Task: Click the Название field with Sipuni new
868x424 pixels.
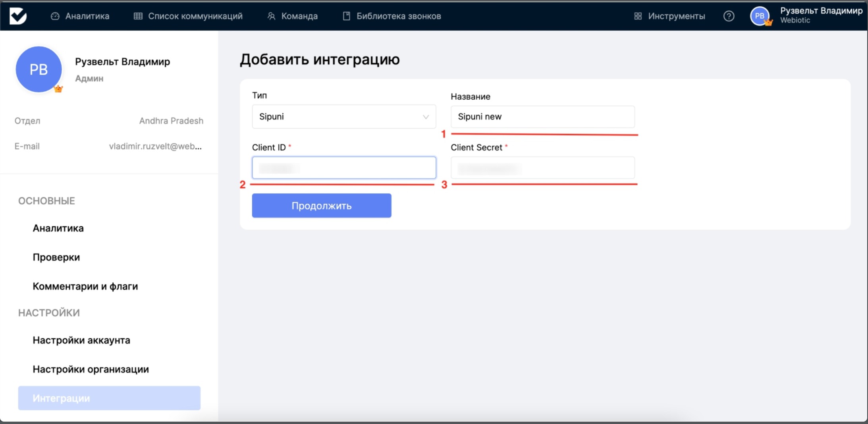Action: point(542,117)
